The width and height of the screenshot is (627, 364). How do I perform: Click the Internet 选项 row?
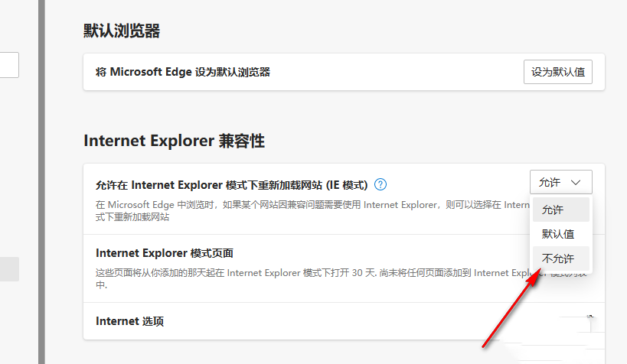(344, 321)
